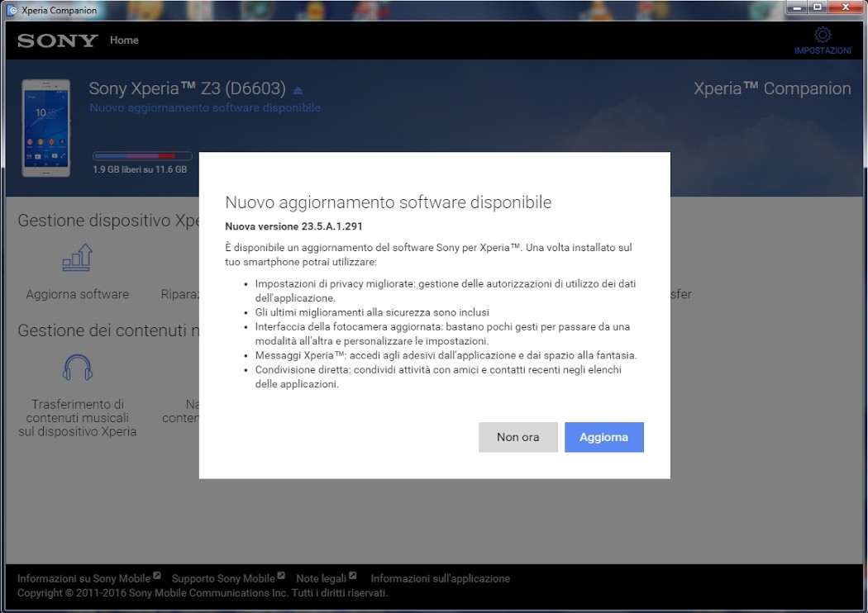Click the 'Condivisione diretta' bullet text
The height and width of the screenshot is (613, 868).
438,377
